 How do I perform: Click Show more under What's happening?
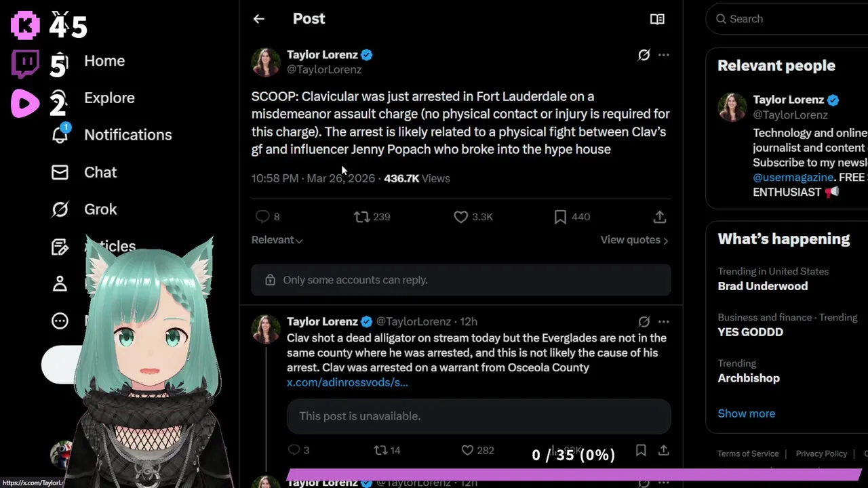(746, 413)
